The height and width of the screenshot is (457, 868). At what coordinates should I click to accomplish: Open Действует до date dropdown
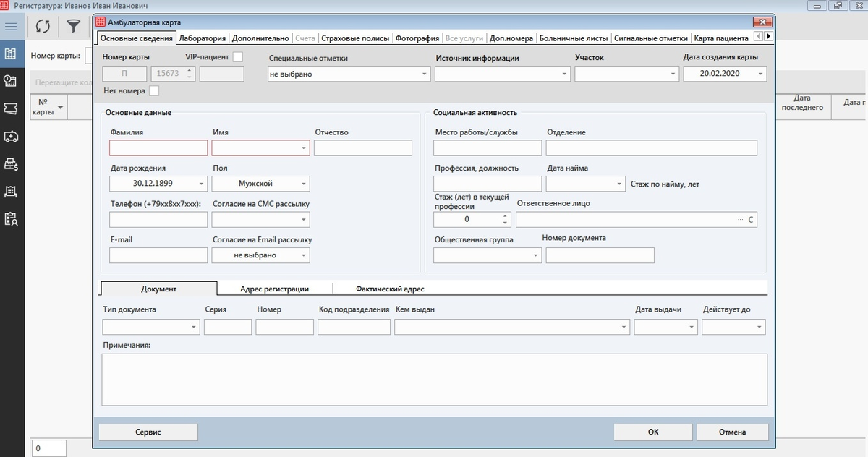pyautogui.click(x=759, y=328)
